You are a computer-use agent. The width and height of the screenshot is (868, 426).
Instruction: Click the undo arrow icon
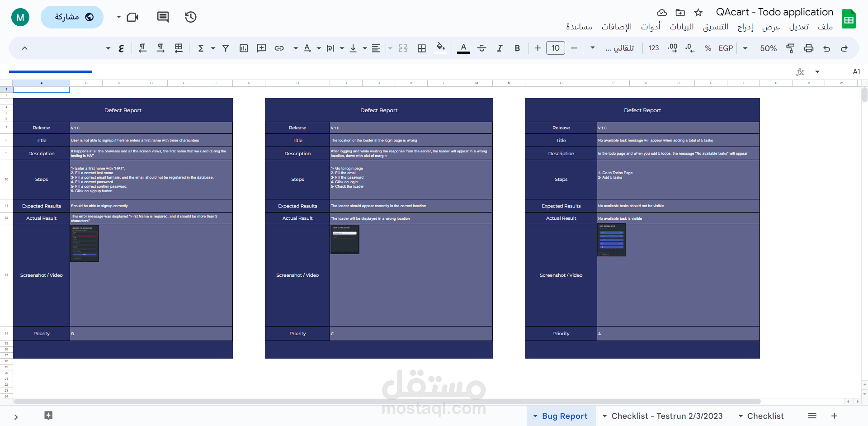pyautogui.click(x=827, y=48)
